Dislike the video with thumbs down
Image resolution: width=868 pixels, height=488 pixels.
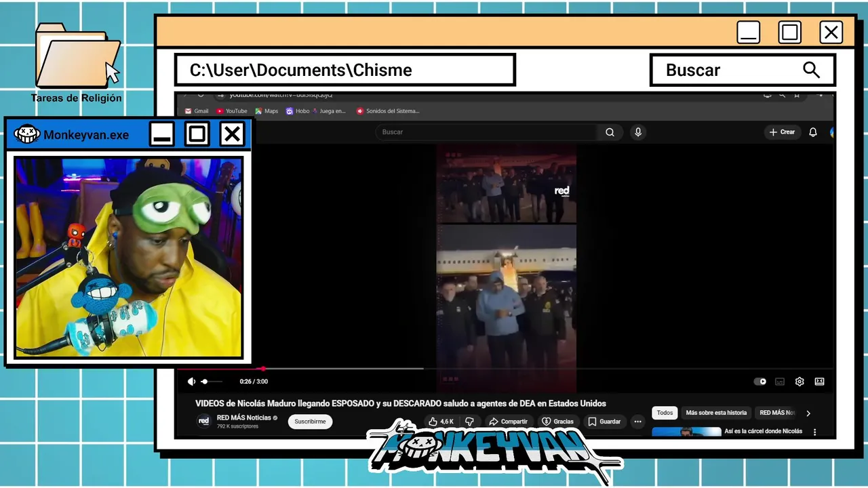click(x=469, y=422)
